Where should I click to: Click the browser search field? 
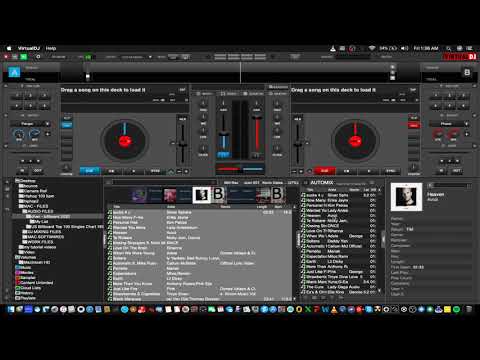click(x=165, y=182)
